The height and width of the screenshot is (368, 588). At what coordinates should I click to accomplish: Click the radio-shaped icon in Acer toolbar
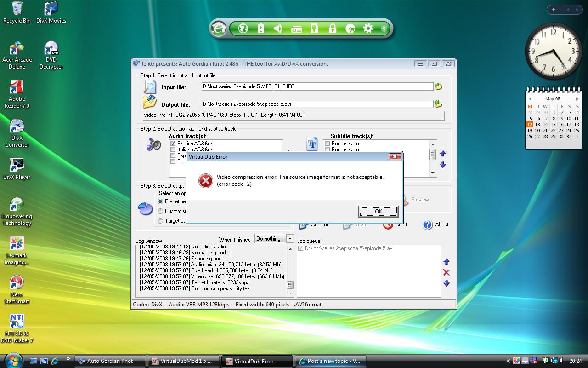tap(296, 29)
